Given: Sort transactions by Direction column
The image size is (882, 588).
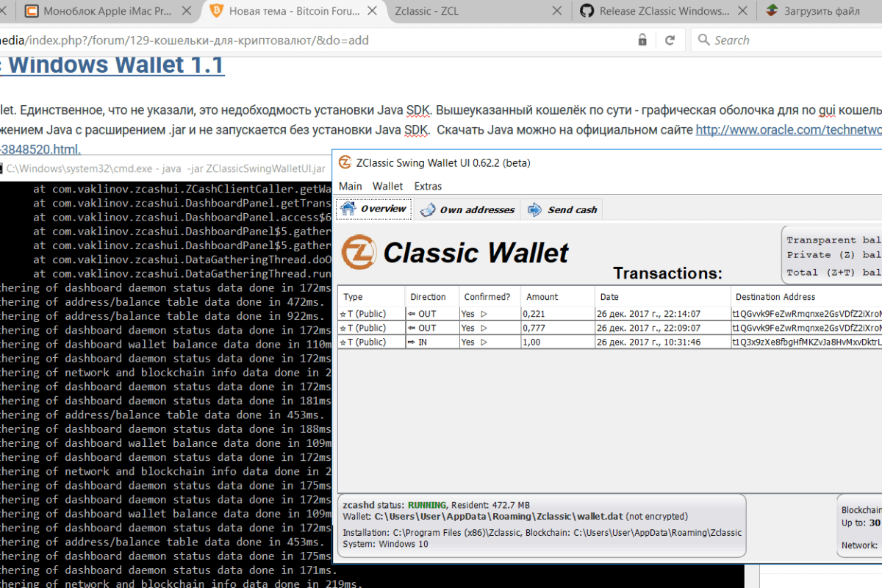Looking at the screenshot, I should point(432,297).
